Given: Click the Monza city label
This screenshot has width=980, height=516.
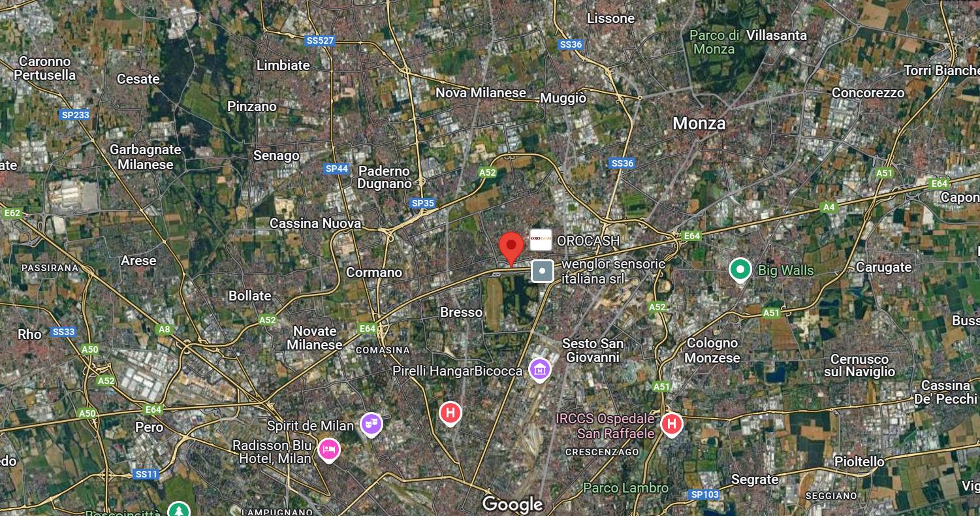Looking at the screenshot, I should [699, 123].
